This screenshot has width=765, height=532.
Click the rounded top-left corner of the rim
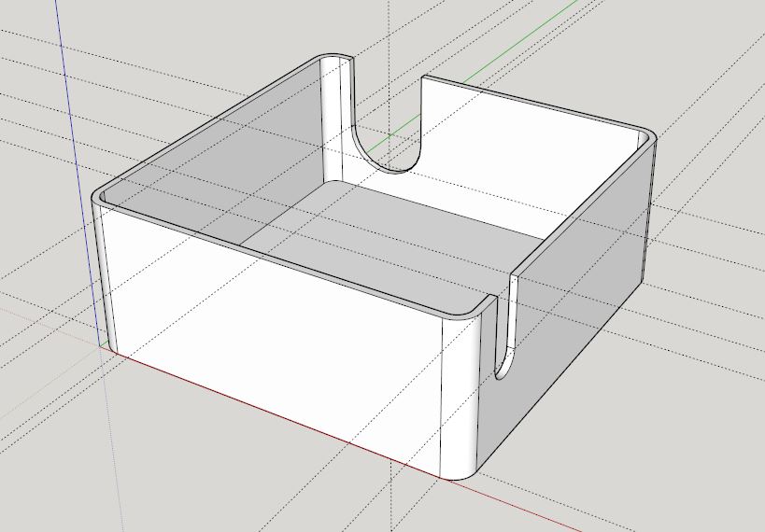click(x=100, y=198)
